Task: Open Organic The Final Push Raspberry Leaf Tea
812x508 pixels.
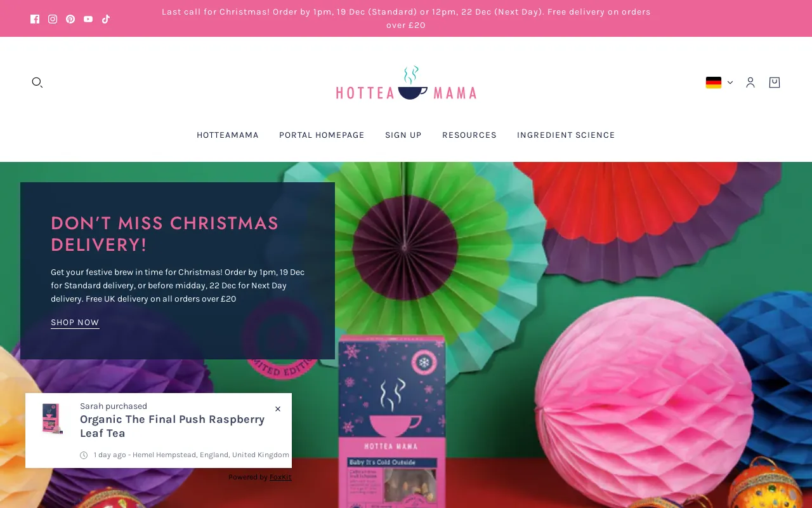Action: coord(173,426)
